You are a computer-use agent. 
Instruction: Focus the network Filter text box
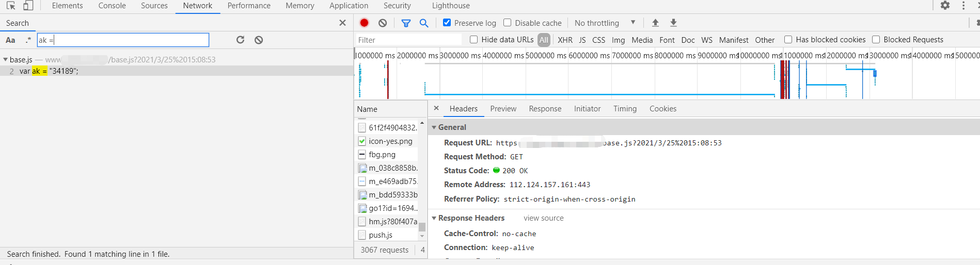click(408, 40)
